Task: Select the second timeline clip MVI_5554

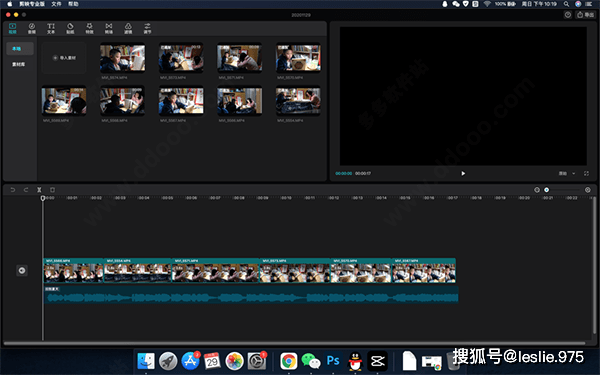Action: click(x=138, y=271)
